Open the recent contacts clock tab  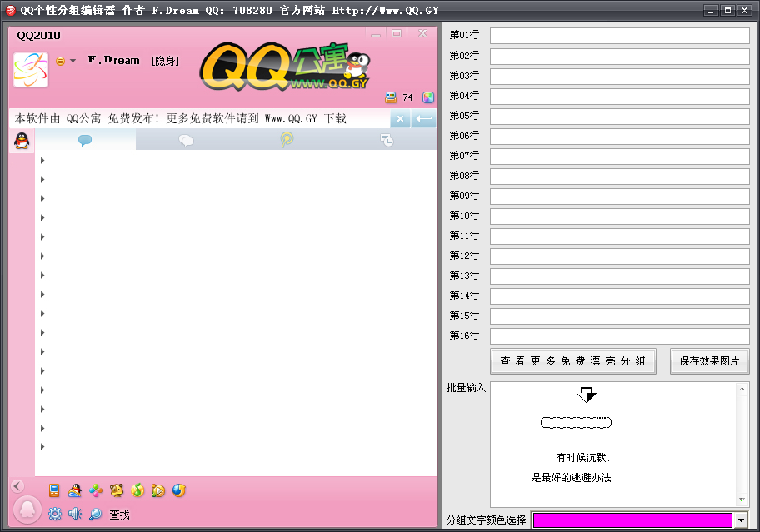(x=387, y=140)
